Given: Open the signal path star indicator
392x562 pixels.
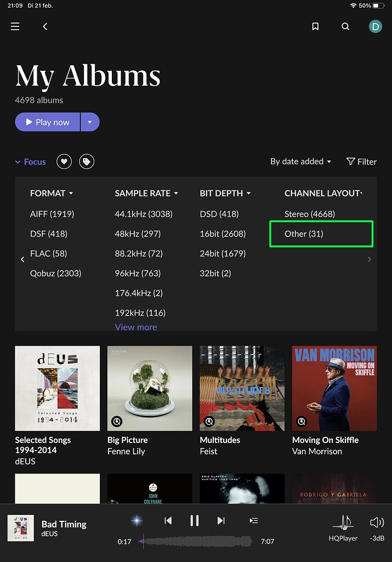Looking at the screenshot, I should 136,520.
